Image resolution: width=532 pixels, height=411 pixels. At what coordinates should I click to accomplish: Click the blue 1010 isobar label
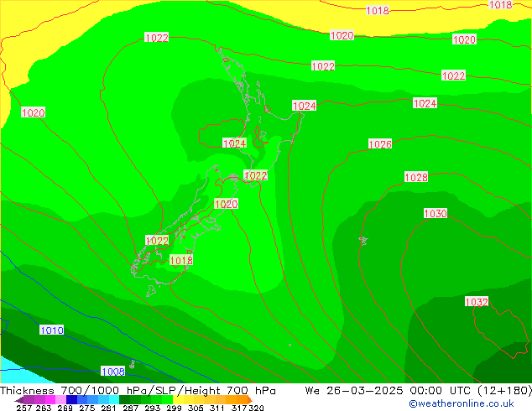51,330
